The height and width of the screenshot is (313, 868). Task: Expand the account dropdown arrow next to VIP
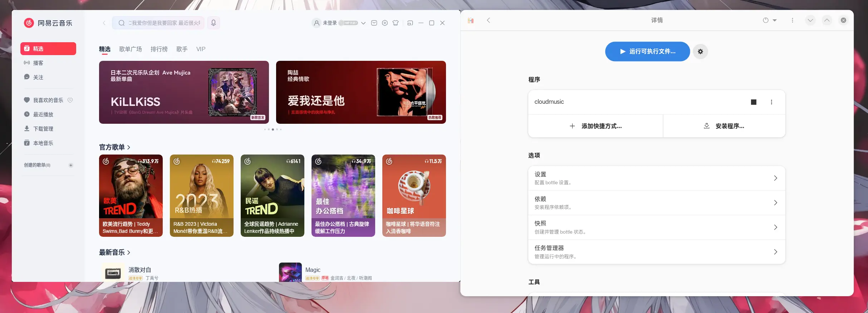click(363, 23)
